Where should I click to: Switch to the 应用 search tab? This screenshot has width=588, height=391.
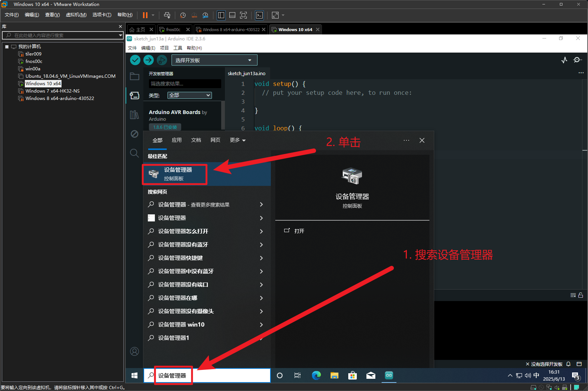click(x=177, y=140)
